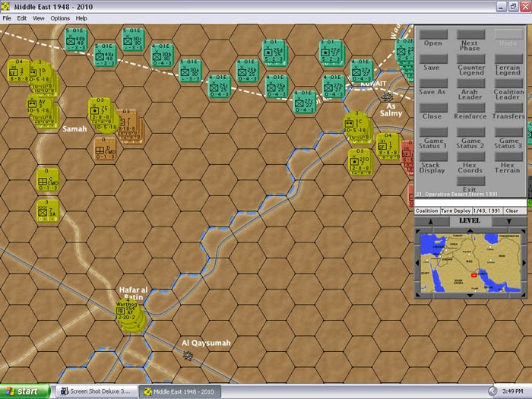Advance with the Next Phase button

point(470,34)
